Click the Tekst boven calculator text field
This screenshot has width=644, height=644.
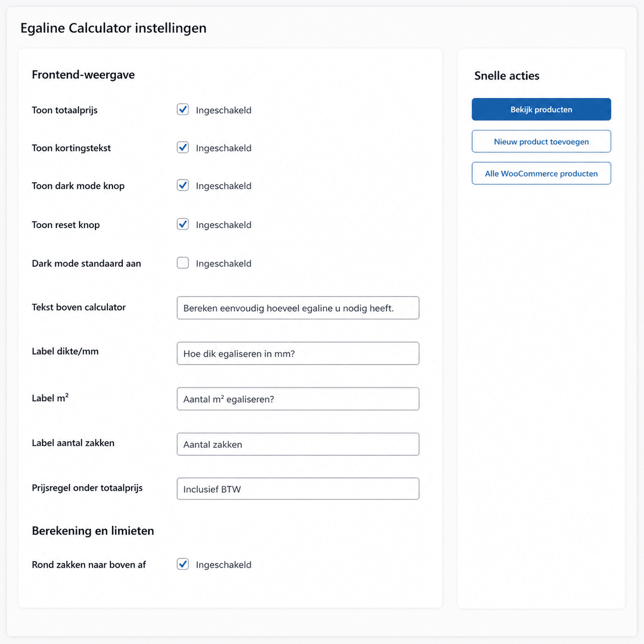coord(298,308)
